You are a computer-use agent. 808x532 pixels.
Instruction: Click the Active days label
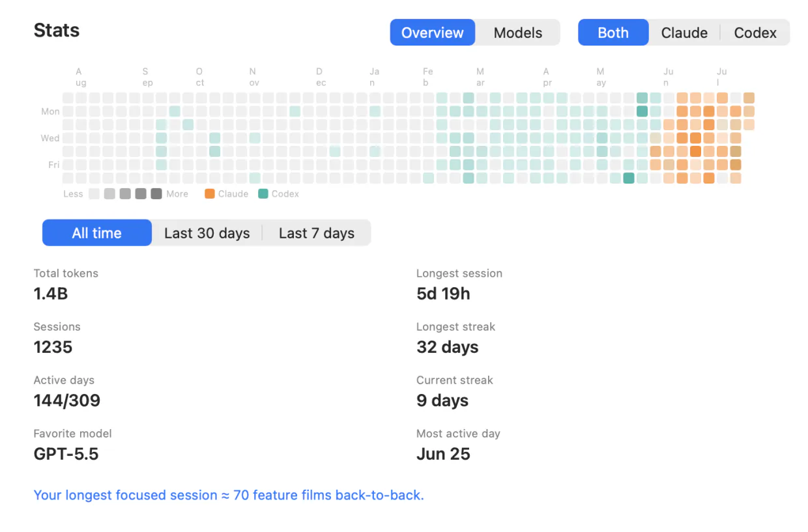64,380
